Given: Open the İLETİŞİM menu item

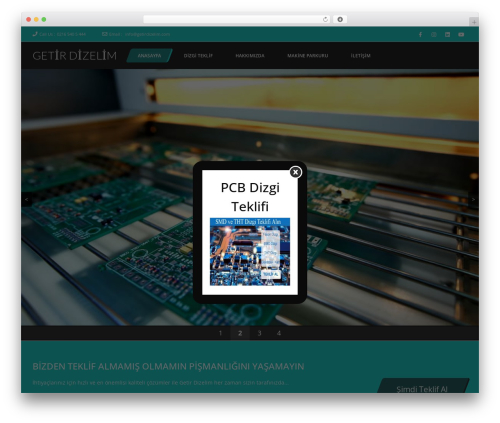Looking at the screenshot, I should 361,56.
